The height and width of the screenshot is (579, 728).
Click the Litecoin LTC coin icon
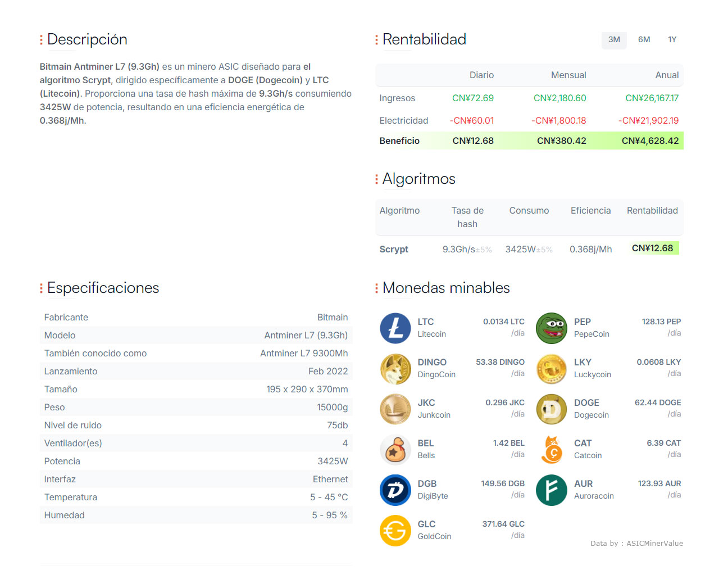pyautogui.click(x=395, y=328)
